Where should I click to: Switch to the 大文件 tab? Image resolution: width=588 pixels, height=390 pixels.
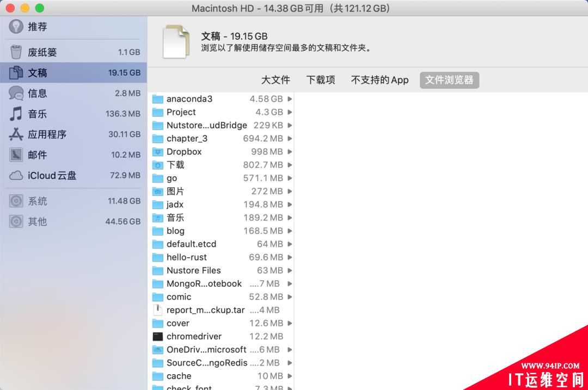[275, 80]
